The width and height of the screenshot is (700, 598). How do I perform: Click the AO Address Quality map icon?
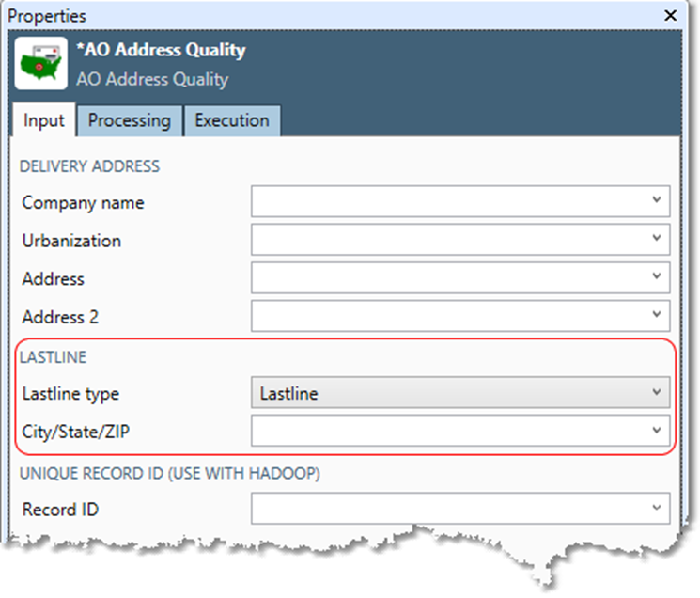41,64
